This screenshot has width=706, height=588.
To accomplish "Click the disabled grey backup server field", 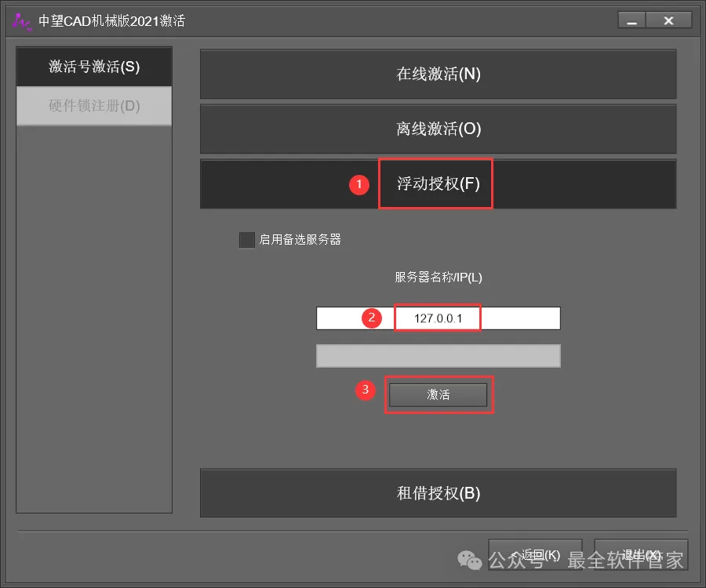I will pyautogui.click(x=438, y=356).
